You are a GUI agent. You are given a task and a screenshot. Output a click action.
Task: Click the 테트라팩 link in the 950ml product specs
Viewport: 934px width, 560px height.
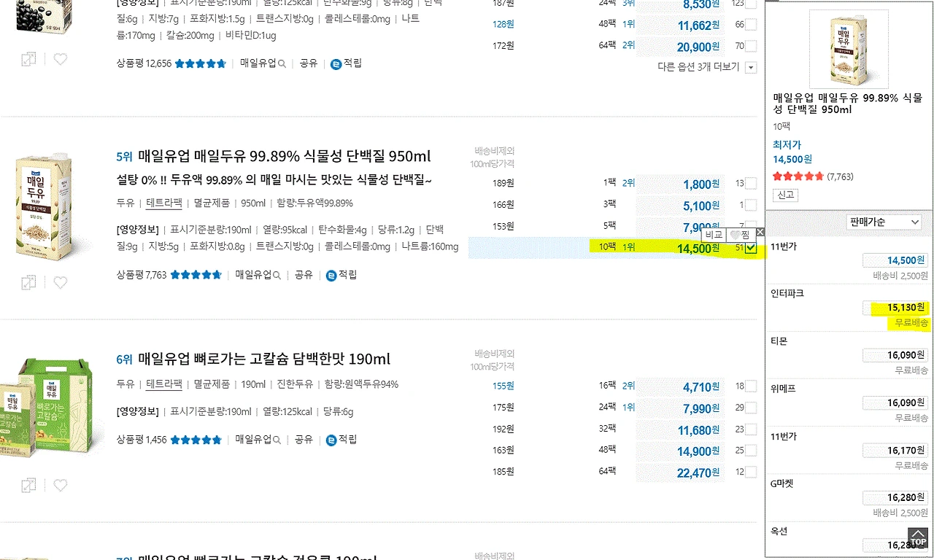tap(164, 203)
